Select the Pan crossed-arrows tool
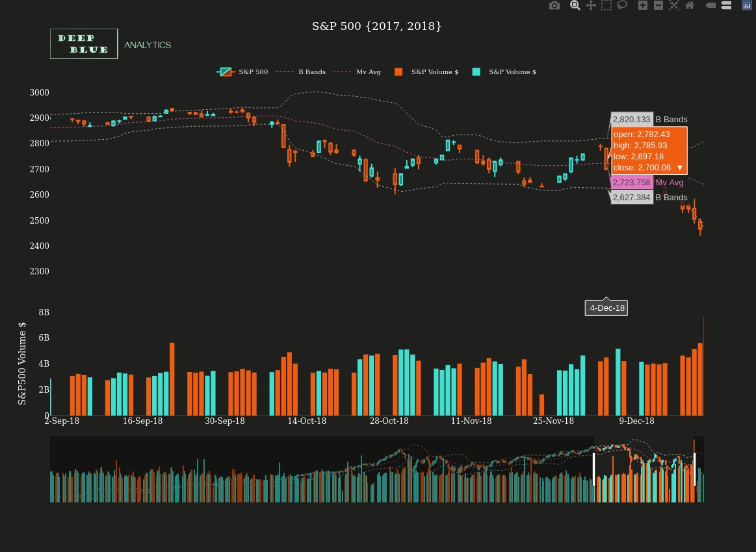 (x=591, y=5)
